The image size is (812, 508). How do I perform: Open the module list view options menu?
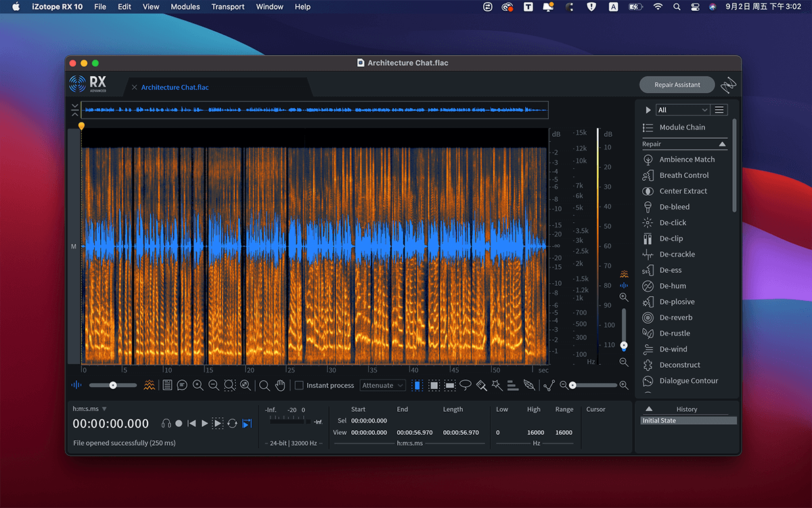pyautogui.click(x=719, y=110)
